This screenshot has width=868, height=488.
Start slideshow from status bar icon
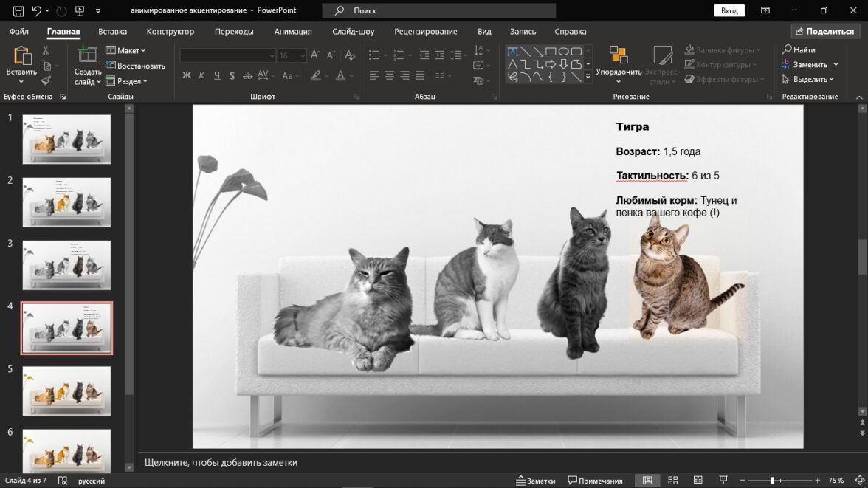(x=723, y=481)
